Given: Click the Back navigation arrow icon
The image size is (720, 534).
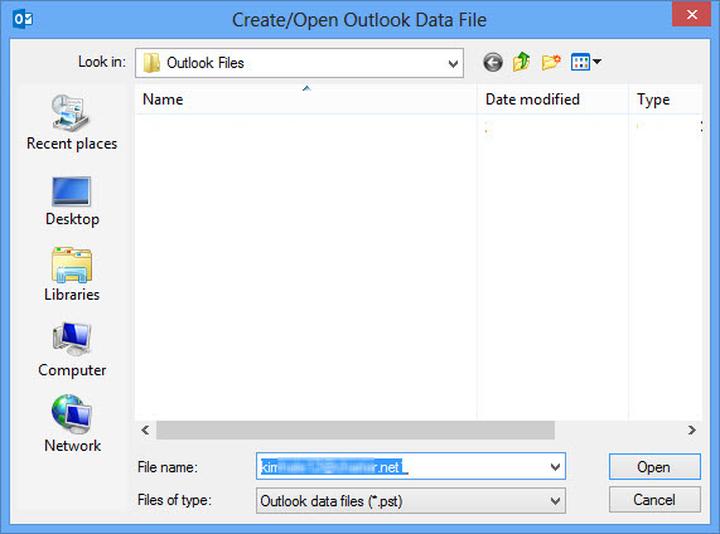Looking at the screenshot, I should click(x=492, y=63).
